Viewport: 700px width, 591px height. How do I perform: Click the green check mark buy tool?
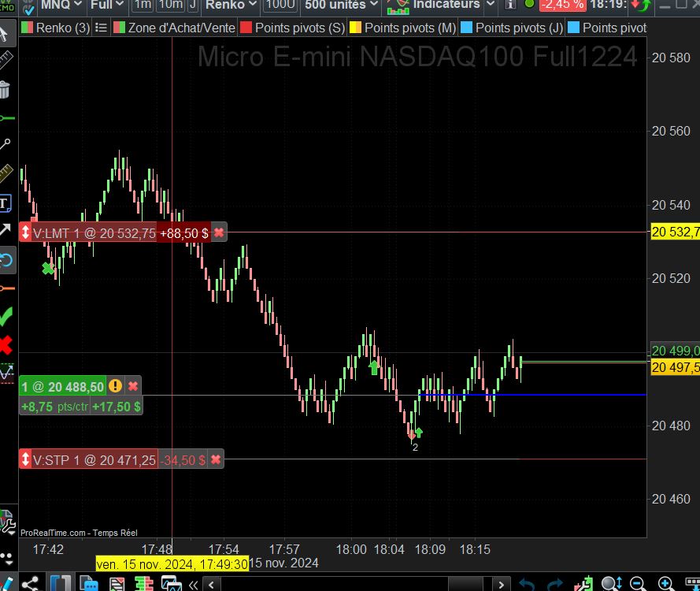point(6,316)
